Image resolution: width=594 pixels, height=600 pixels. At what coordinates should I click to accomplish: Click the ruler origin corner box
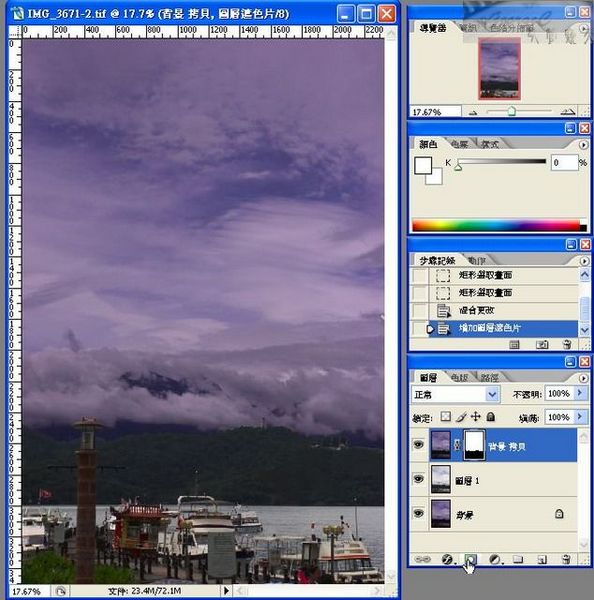(x=15, y=31)
